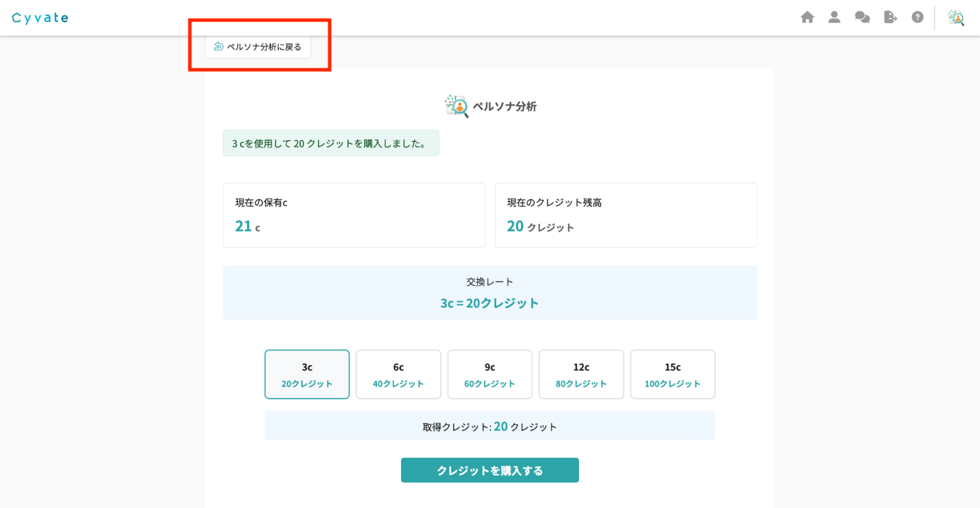Select the 3c 20クレジット option

tap(307, 374)
